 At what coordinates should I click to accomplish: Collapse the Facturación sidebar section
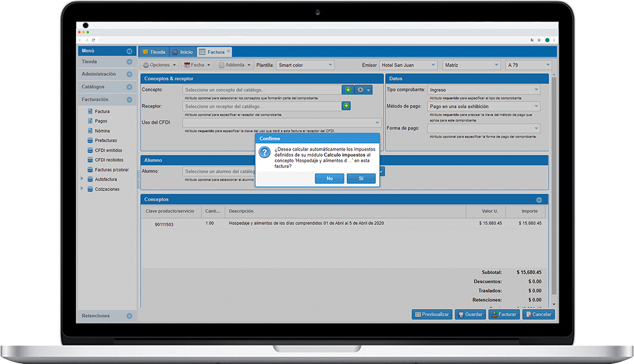(129, 100)
